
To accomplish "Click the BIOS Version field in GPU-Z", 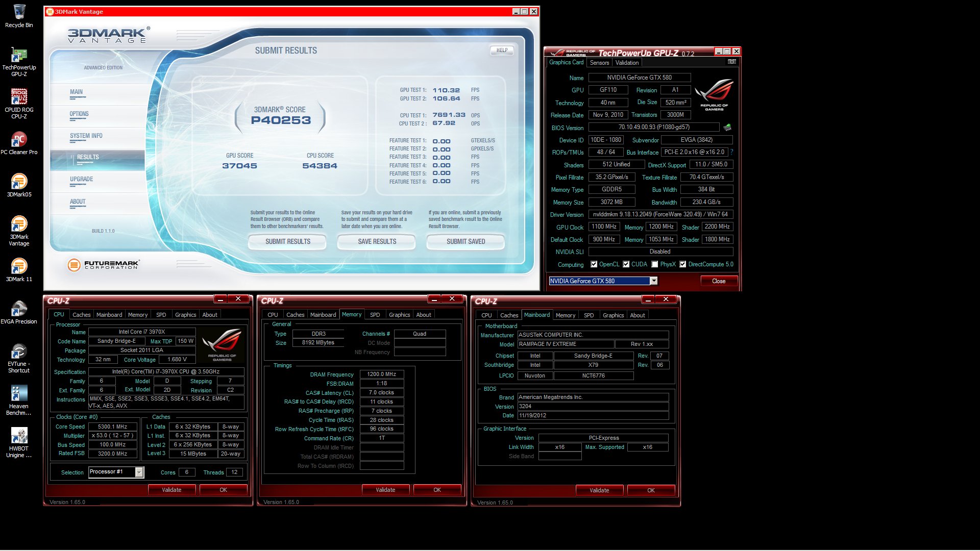I will coord(654,127).
